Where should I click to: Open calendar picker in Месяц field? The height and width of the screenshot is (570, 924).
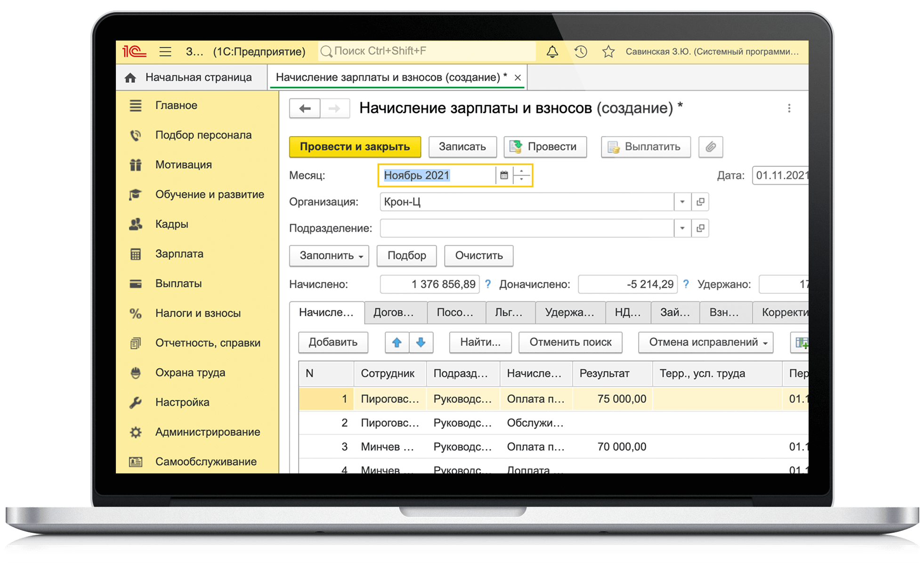pyautogui.click(x=504, y=176)
